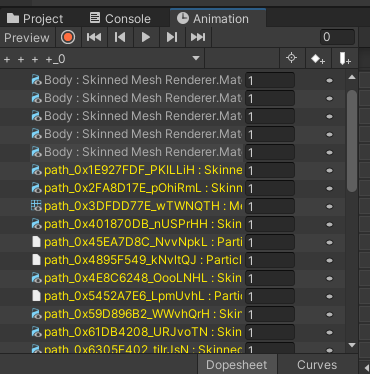The image size is (370, 374).
Task: Open the key options dot for path_0x4895F549 row
Action: click(329, 261)
